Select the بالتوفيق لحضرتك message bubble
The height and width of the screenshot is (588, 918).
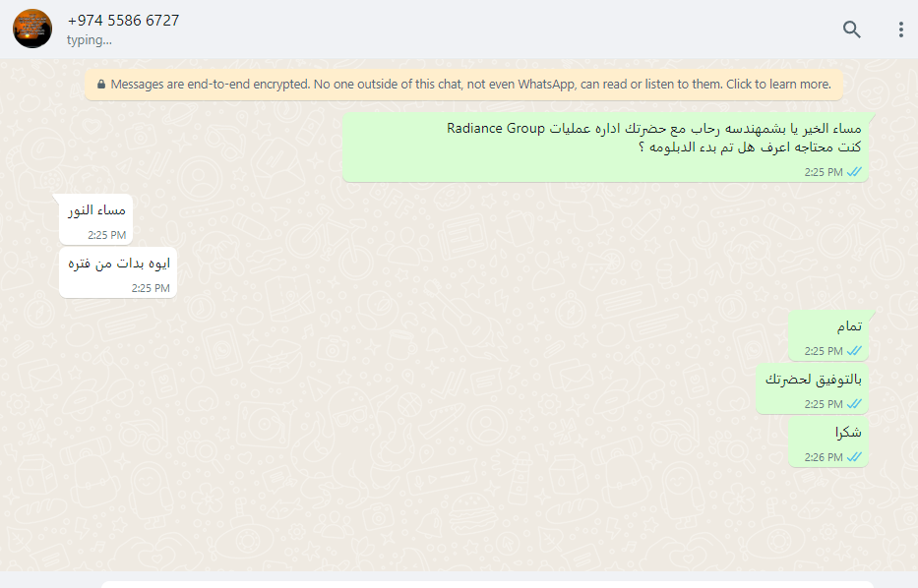pyautogui.click(x=812, y=388)
